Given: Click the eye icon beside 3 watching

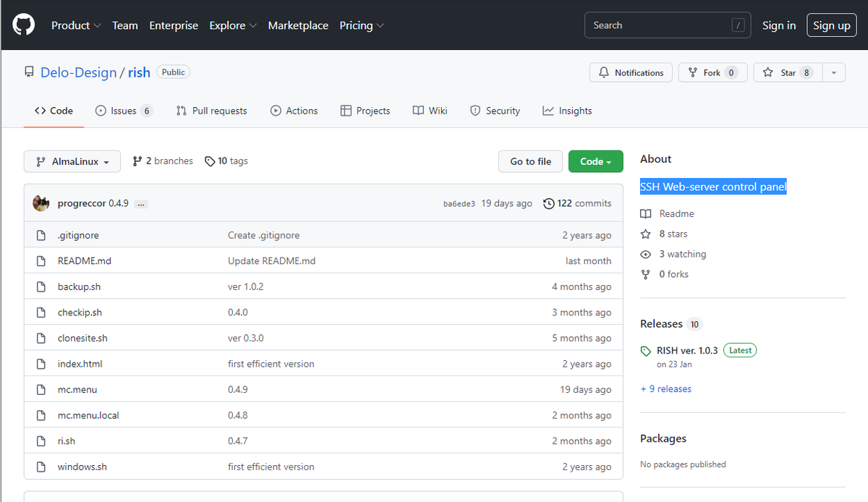Looking at the screenshot, I should (x=646, y=255).
